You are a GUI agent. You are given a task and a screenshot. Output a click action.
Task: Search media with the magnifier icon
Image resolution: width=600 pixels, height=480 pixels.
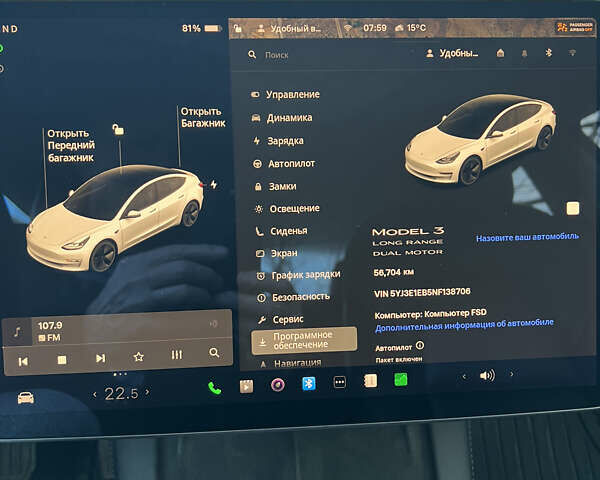coord(214,354)
